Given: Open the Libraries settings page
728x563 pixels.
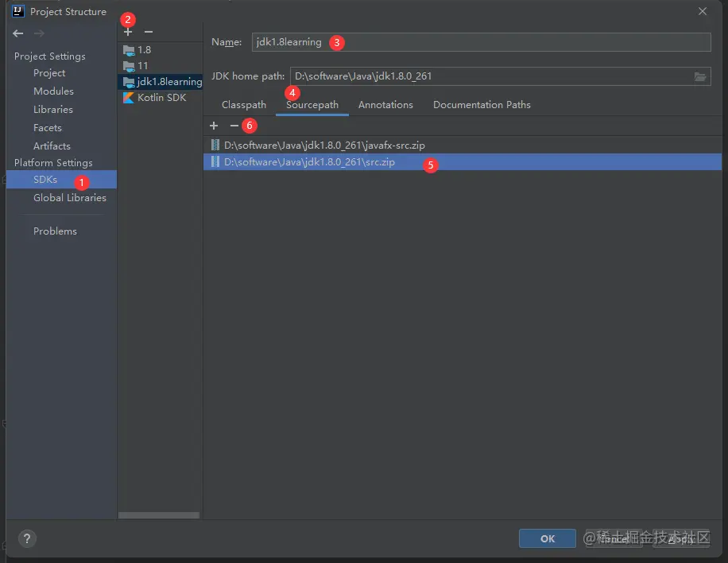Looking at the screenshot, I should tap(53, 110).
